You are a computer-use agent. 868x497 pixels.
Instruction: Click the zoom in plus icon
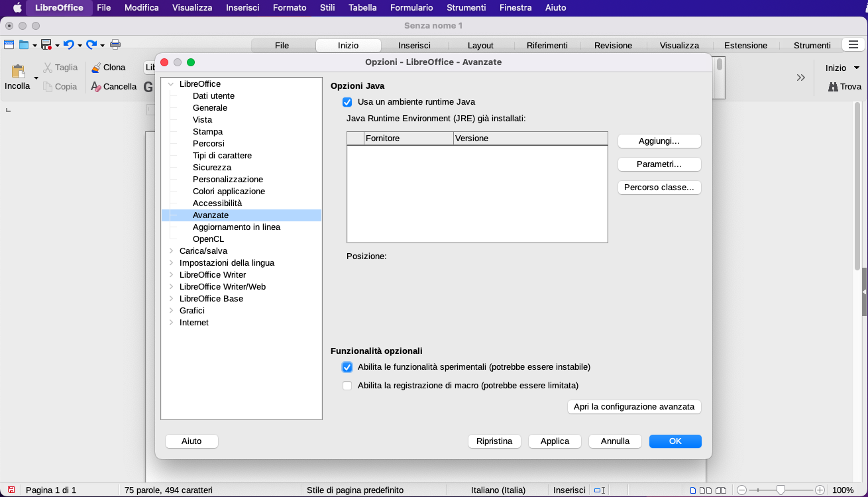(x=820, y=490)
